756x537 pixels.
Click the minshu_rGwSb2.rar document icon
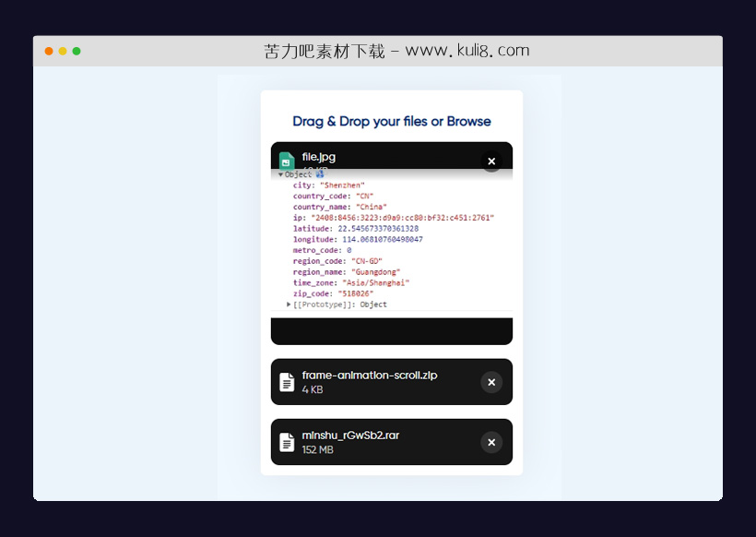tap(287, 443)
